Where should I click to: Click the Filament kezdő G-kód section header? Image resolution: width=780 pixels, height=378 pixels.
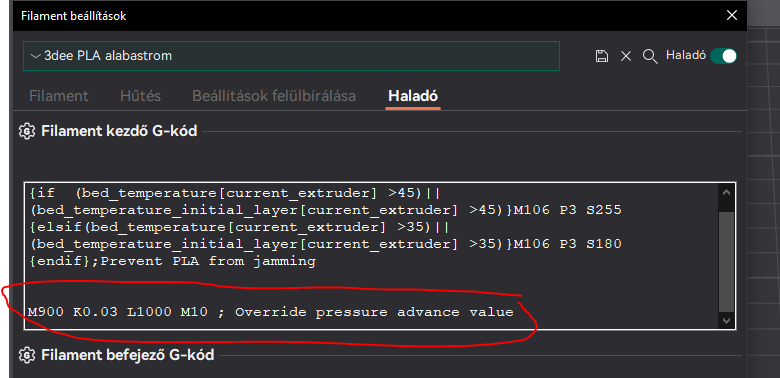tap(119, 131)
